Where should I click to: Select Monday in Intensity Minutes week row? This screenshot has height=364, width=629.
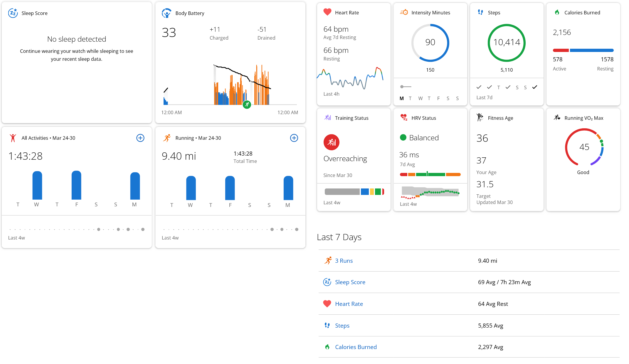[x=401, y=98]
